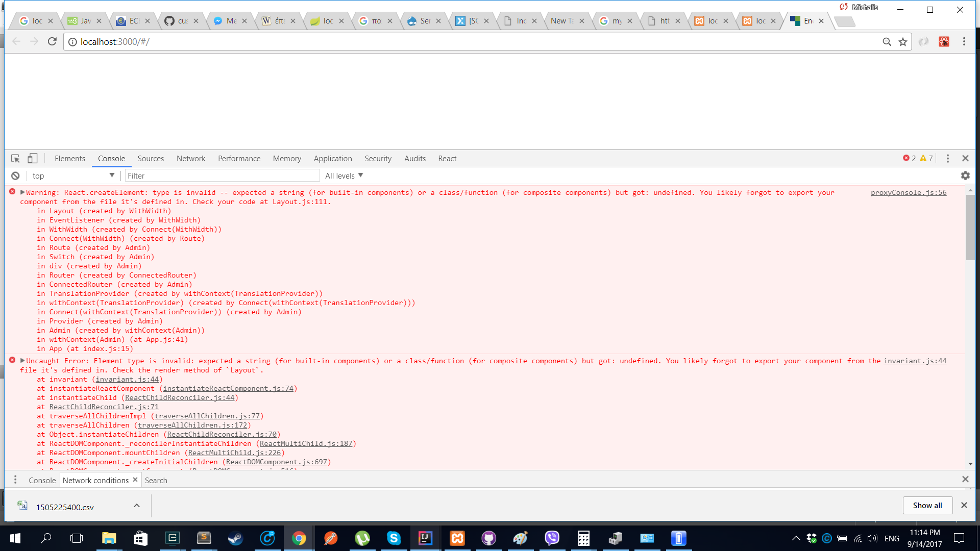Open the proxyConsole.js:56 source link

tap(908, 192)
